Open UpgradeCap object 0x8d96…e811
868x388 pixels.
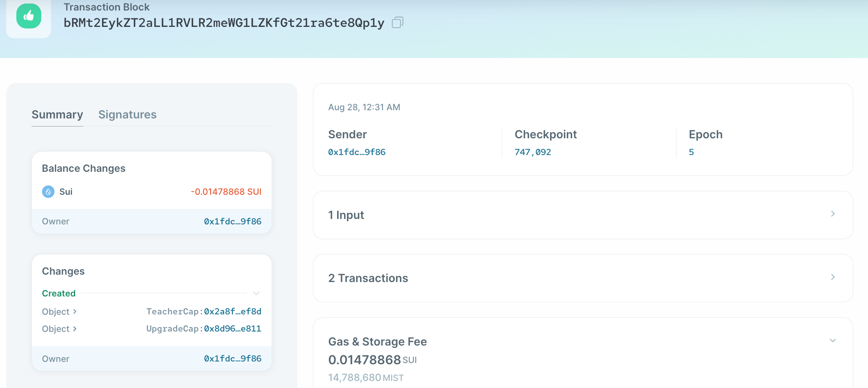pyautogui.click(x=233, y=328)
